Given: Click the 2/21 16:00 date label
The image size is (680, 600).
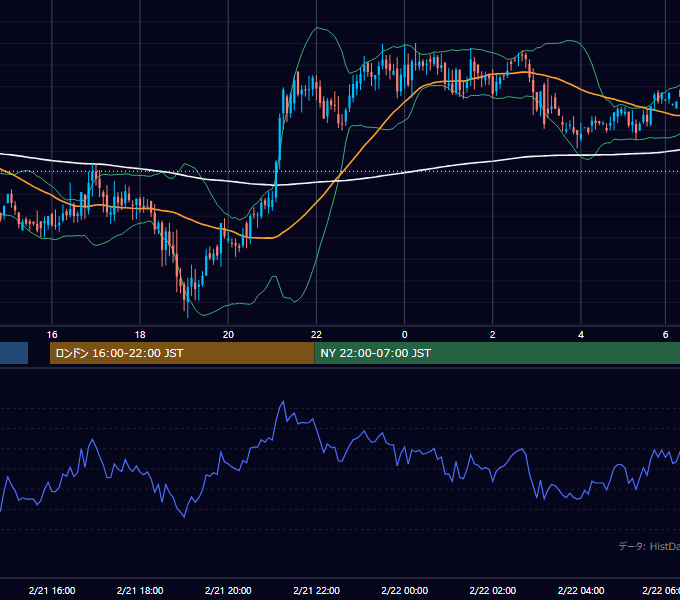Looking at the screenshot, I should 52,590.
